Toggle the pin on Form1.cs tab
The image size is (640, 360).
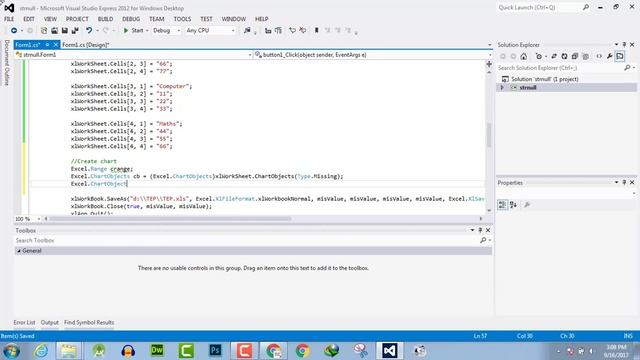47,45
